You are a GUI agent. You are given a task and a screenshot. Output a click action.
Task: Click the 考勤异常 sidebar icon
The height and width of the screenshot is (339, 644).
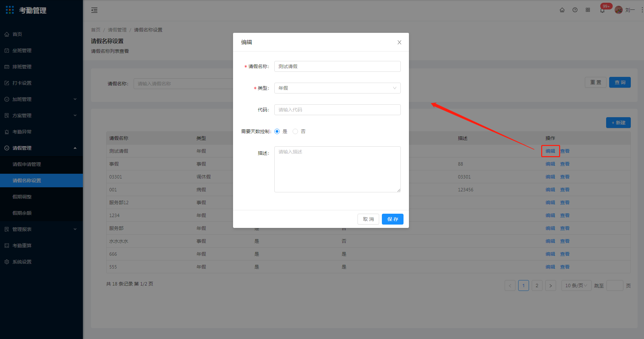click(x=7, y=132)
